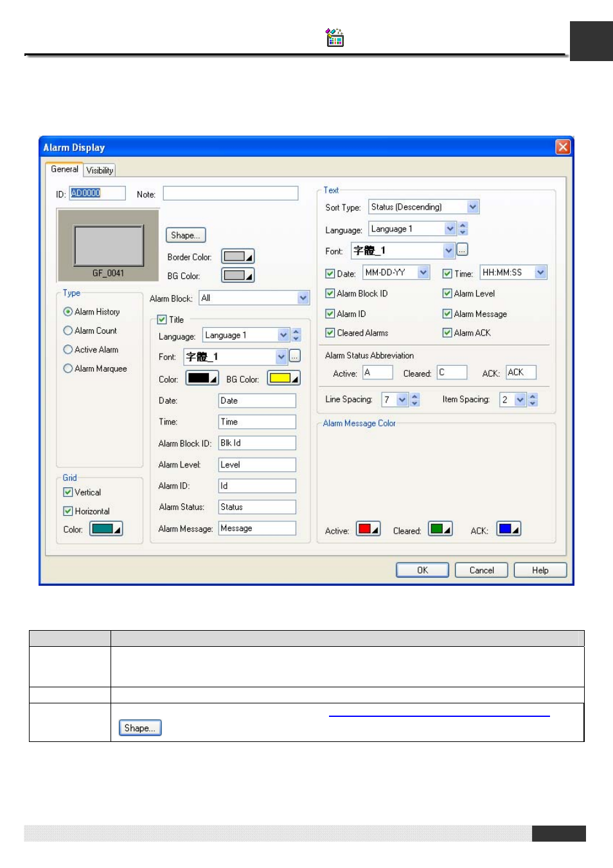Toggle the Horizontal grid checkbox
This screenshot has width=613, height=868.
[68, 511]
